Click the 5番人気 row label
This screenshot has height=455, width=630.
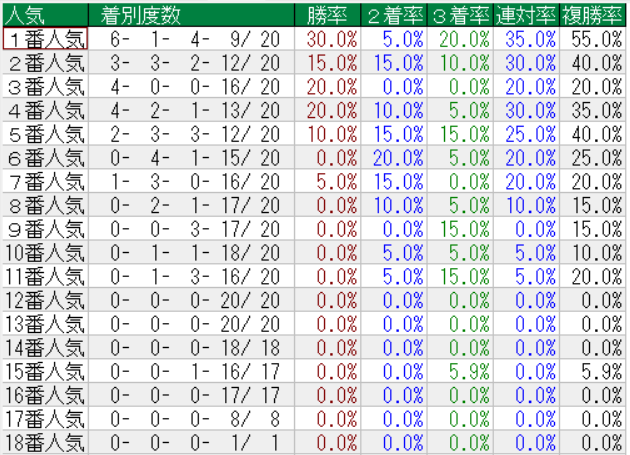point(45,133)
